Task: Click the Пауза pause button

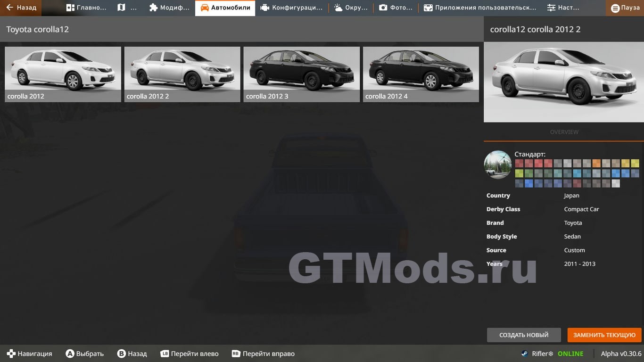Action: point(625,8)
